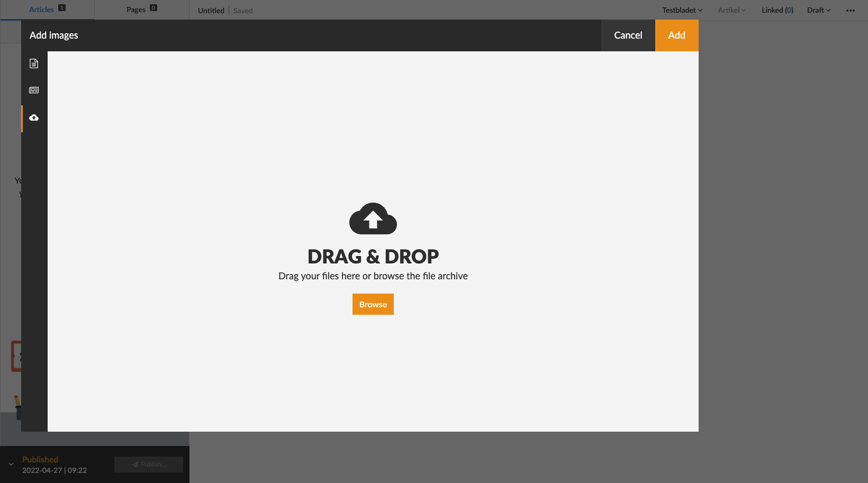The image size is (868, 483).
Task: Click Browse to pick files
Action: pos(373,304)
